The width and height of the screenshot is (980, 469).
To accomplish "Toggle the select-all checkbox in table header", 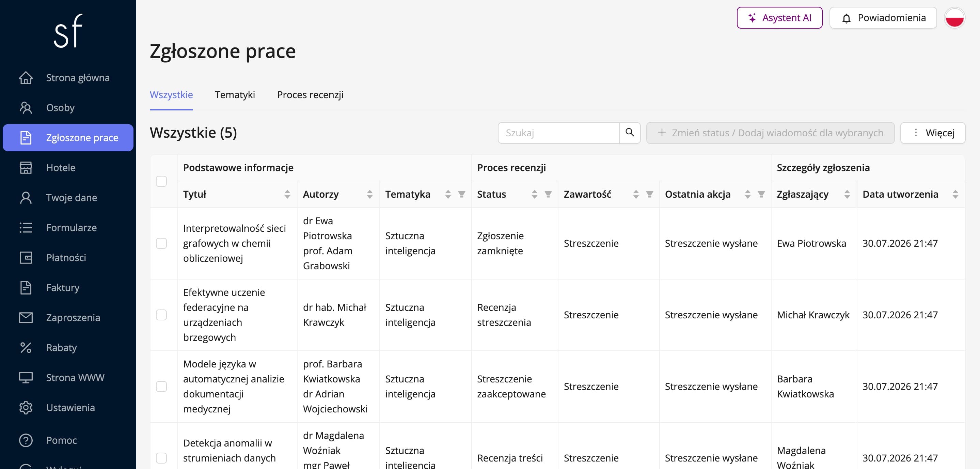I will coord(161,181).
